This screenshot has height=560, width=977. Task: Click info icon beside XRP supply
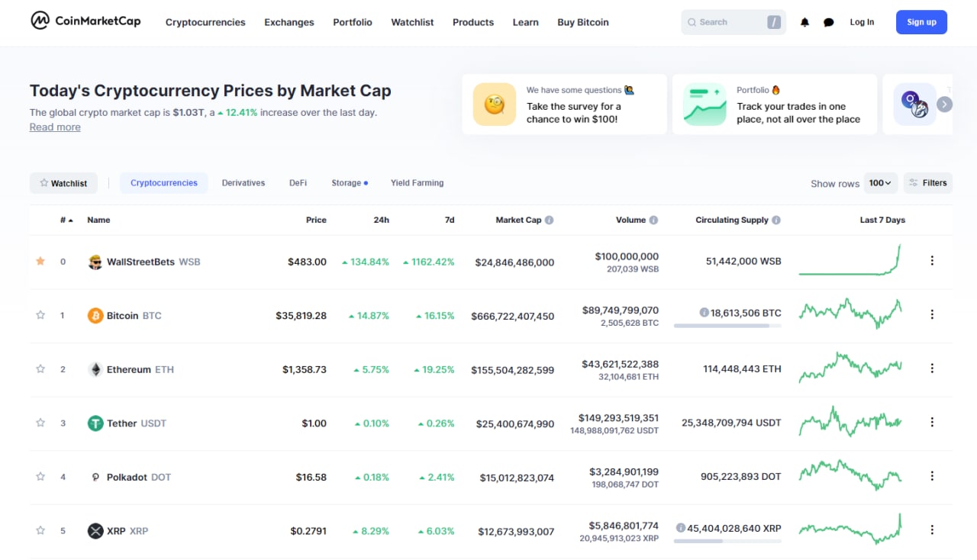680,527
